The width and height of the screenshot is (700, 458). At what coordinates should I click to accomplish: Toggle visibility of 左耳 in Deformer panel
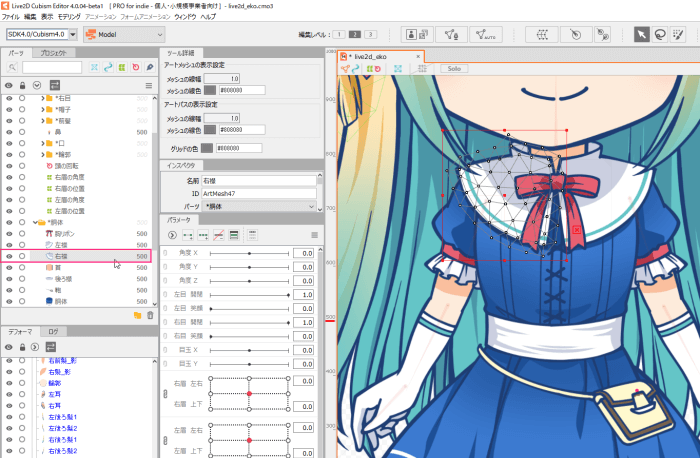[x=9, y=394]
